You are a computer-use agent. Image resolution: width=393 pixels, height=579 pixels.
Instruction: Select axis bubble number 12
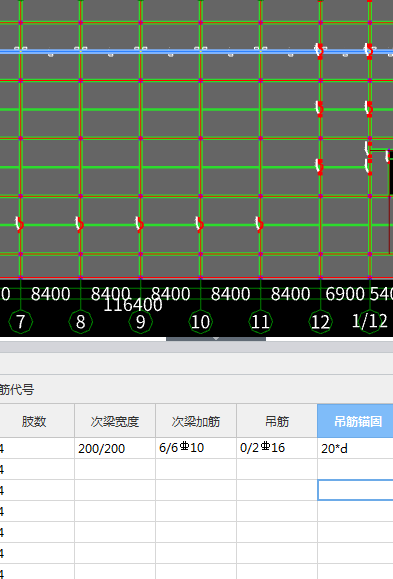click(320, 322)
